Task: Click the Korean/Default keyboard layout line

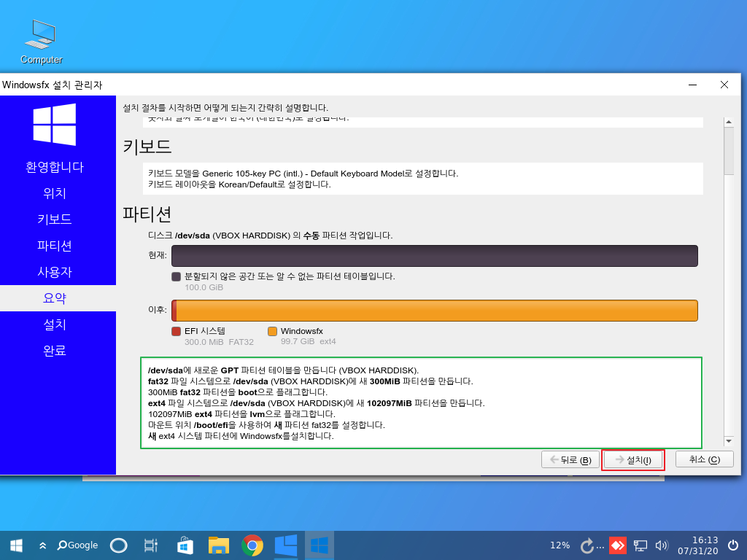Action: (239, 184)
